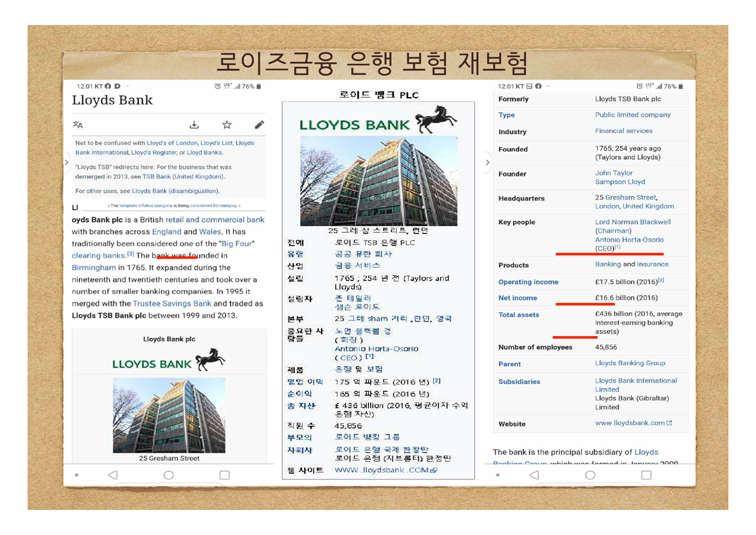
Task: Open "Public limited company" in right infobox
Action: click(x=633, y=115)
